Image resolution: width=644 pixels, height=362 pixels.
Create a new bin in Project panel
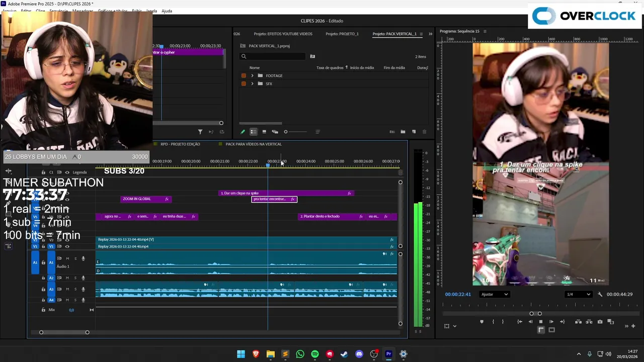(403, 132)
